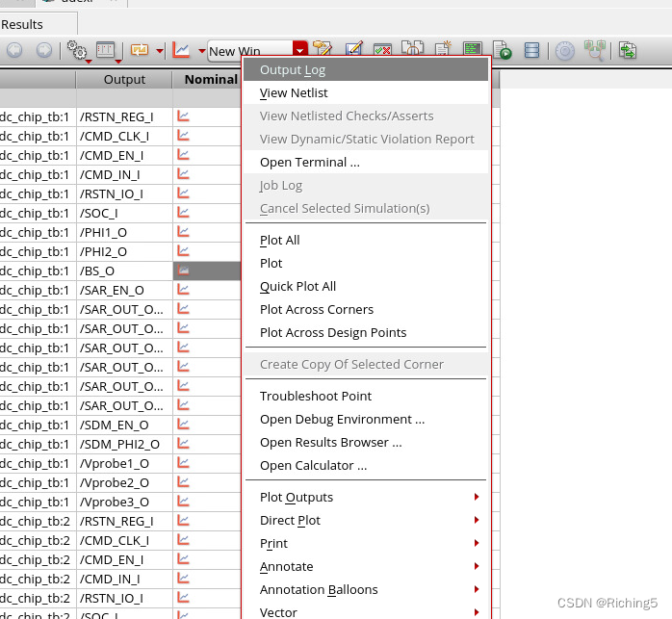Select Output Log from context menu
Viewport: 672px width, 619px height.
point(366,69)
